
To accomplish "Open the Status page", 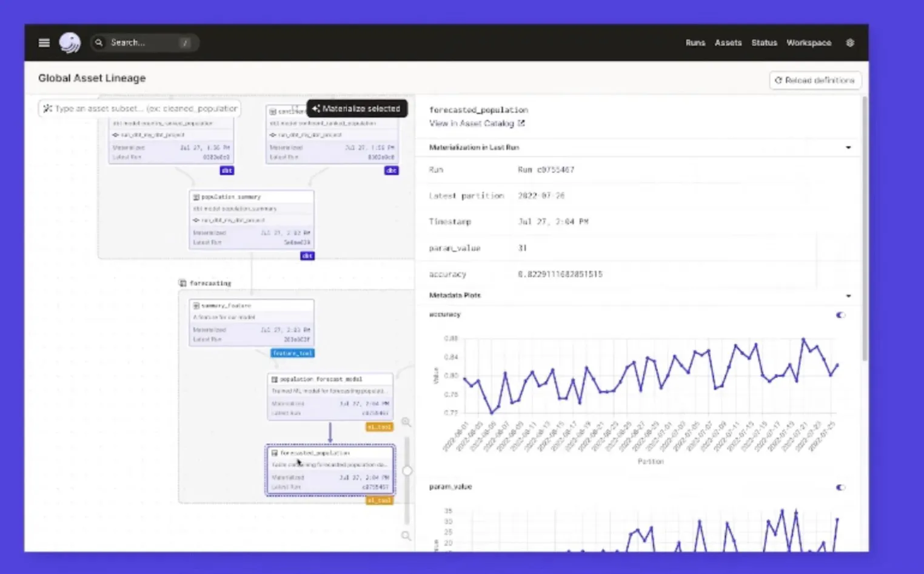I will point(764,42).
